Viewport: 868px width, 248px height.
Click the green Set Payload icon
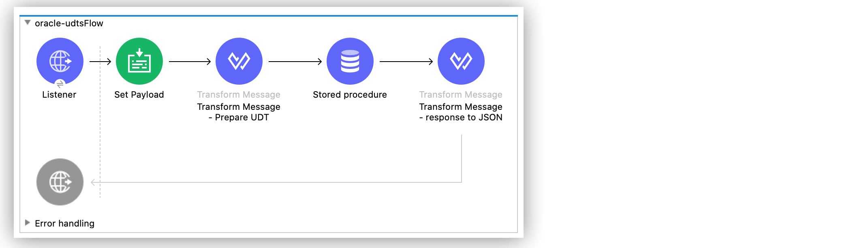click(x=139, y=61)
